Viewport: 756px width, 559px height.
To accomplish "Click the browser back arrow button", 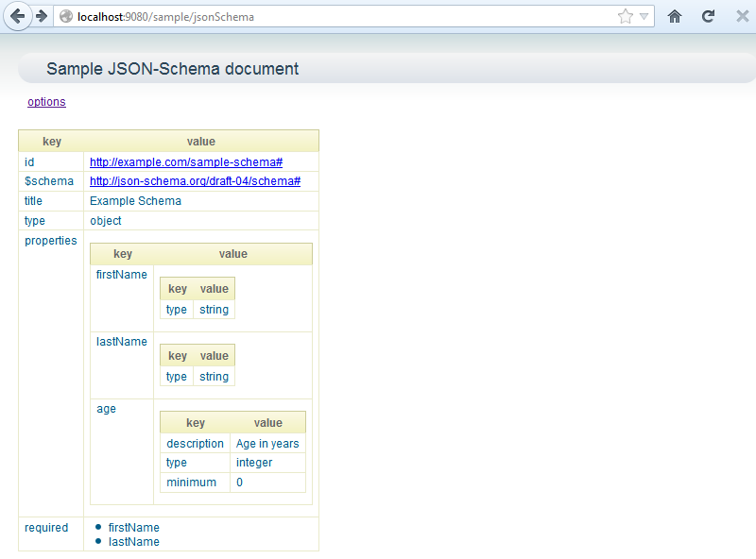I will pos(17,16).
